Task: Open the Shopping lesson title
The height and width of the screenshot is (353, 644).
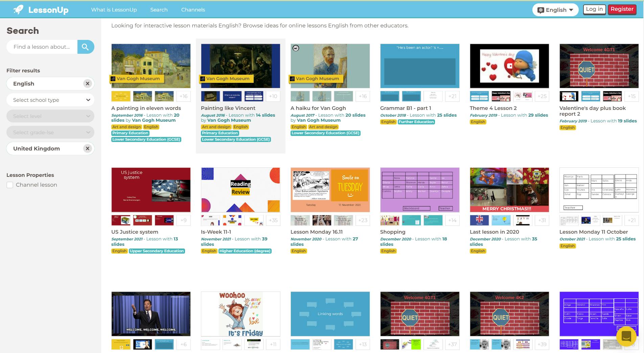Action: pos(393,232)
